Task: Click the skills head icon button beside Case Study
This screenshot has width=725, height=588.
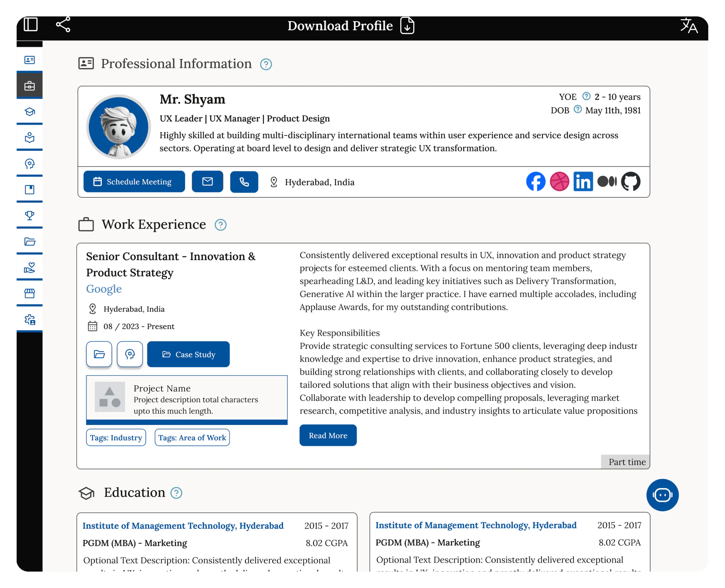Action: pyautogui.click(x=130, y=354)
